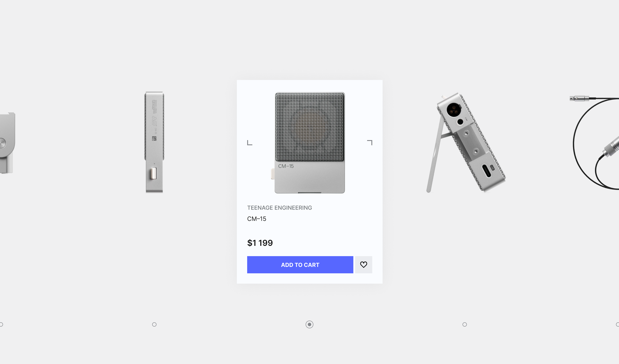Select the partially visible rightmost carousel dot

tap(617, 324)
